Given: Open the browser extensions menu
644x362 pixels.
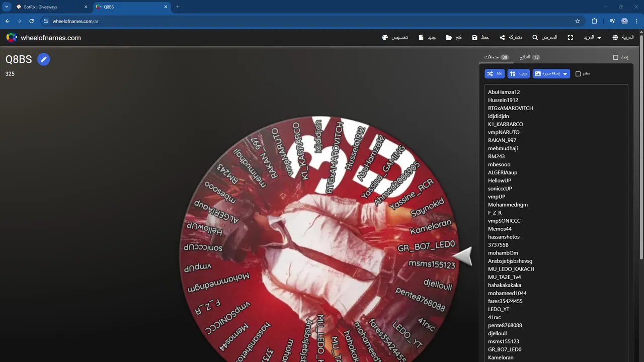Looking at the screenshot, I should [595, 21].
